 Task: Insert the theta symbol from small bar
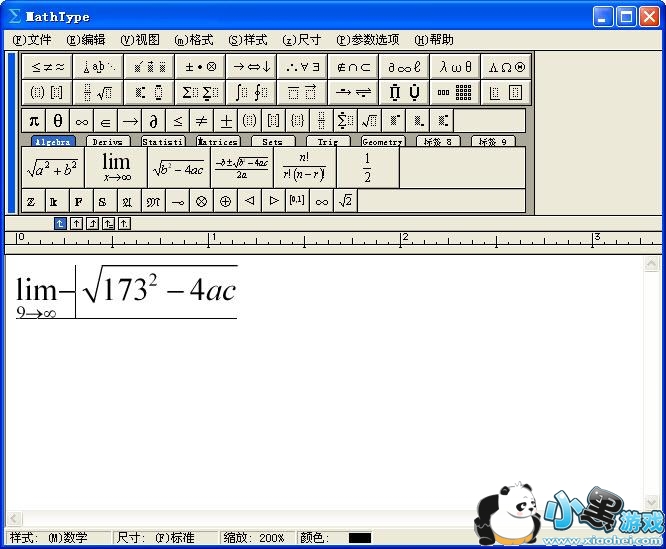click(58, 121)
